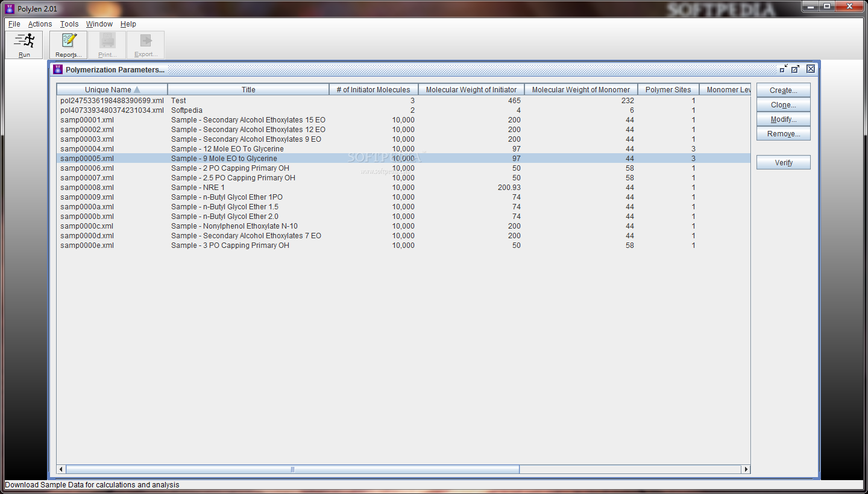Click the title 'Softpedia' in the table
868x494 pixels.
(x=187, y=110)
